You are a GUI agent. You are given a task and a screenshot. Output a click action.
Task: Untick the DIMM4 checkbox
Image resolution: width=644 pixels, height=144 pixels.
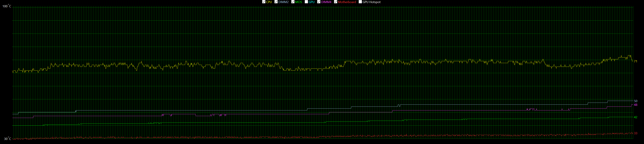pos(319,2)
